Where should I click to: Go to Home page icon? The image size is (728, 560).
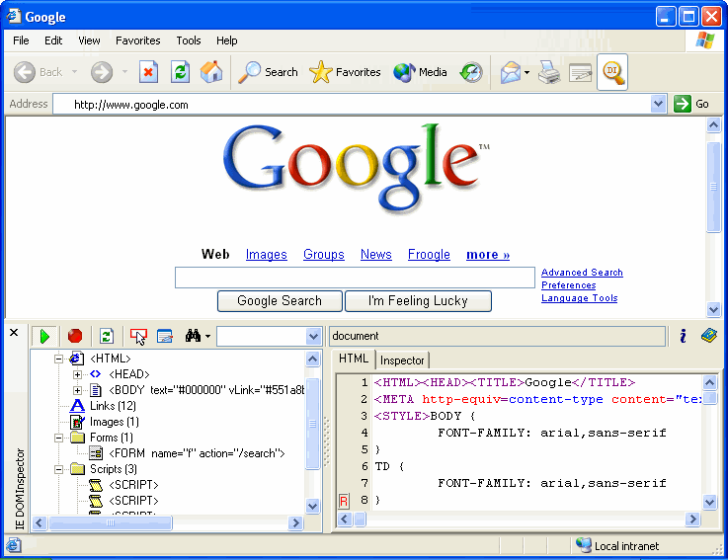click(x=211, y=72)
